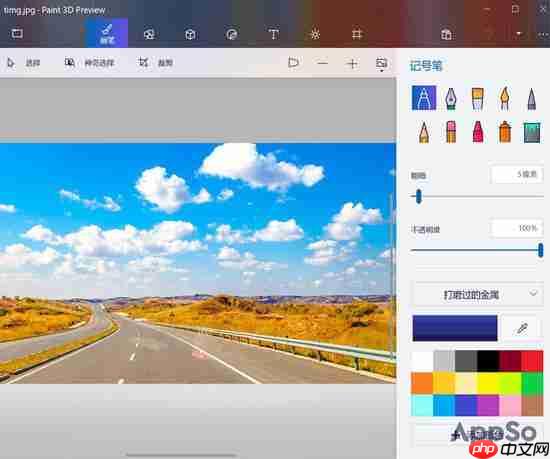Viewport: 550px width, 459px height.
Task: Choose the Select (选择) tool
Action: click(x=24, y=63)
